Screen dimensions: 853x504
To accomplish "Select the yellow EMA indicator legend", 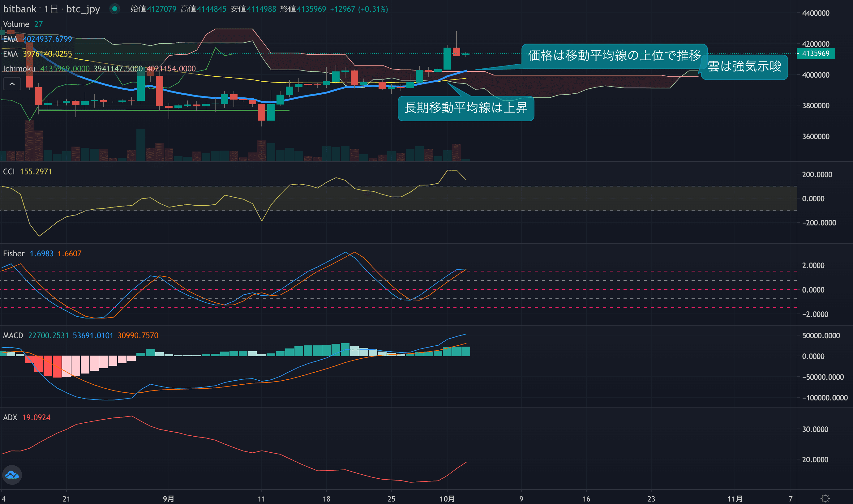I will (10, 54).
